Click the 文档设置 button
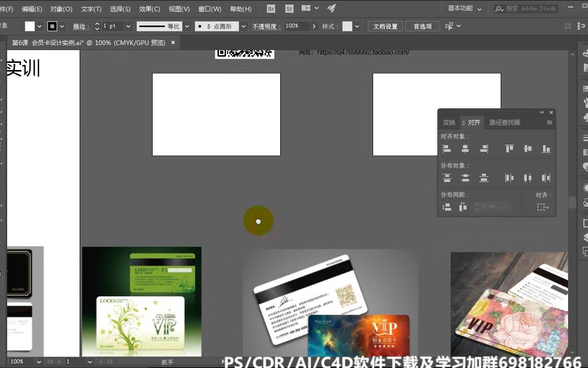The width and height of the screenshot is (588, 368). [x=385, y=26]
